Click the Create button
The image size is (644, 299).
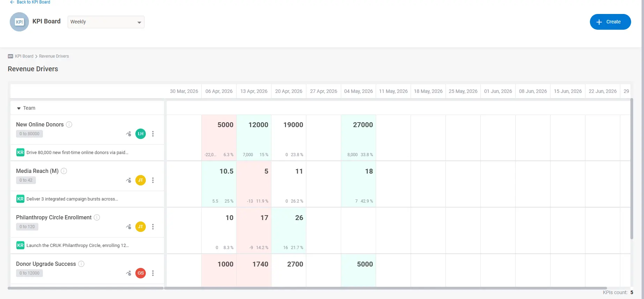pyautogui.click(x=610, y=22)
